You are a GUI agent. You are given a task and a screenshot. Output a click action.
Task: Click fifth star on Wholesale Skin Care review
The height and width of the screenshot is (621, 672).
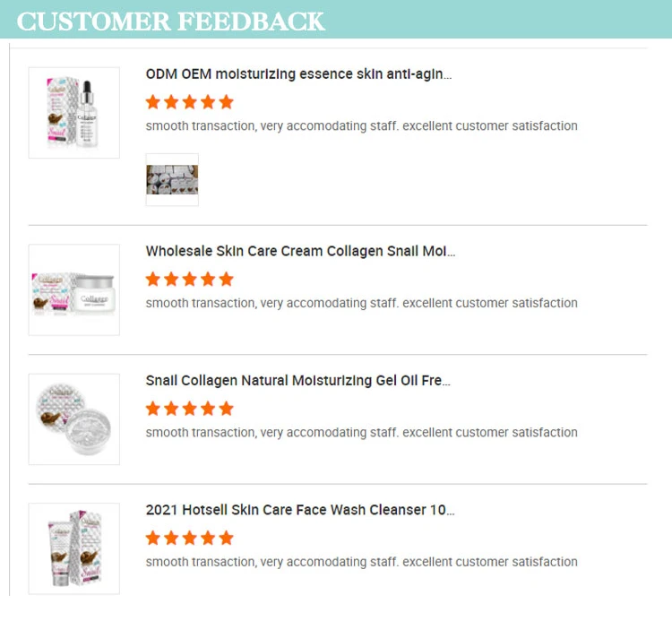point(226,279)
